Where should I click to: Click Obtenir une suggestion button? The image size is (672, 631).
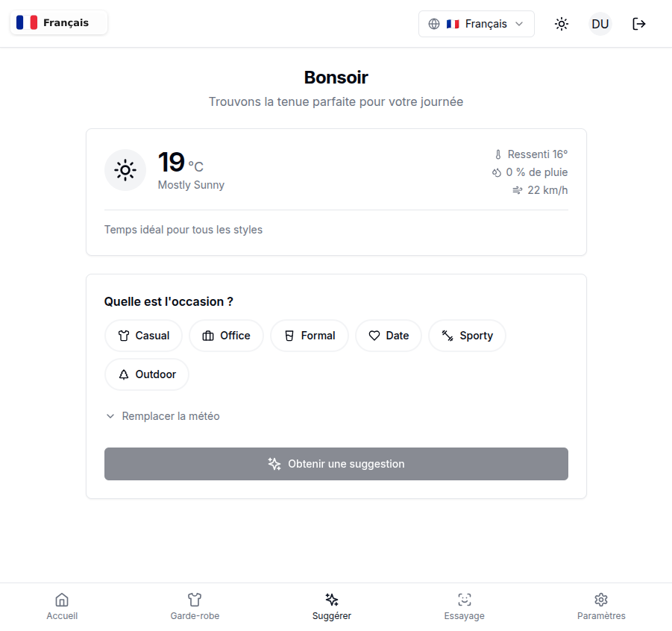coord(336,464)
